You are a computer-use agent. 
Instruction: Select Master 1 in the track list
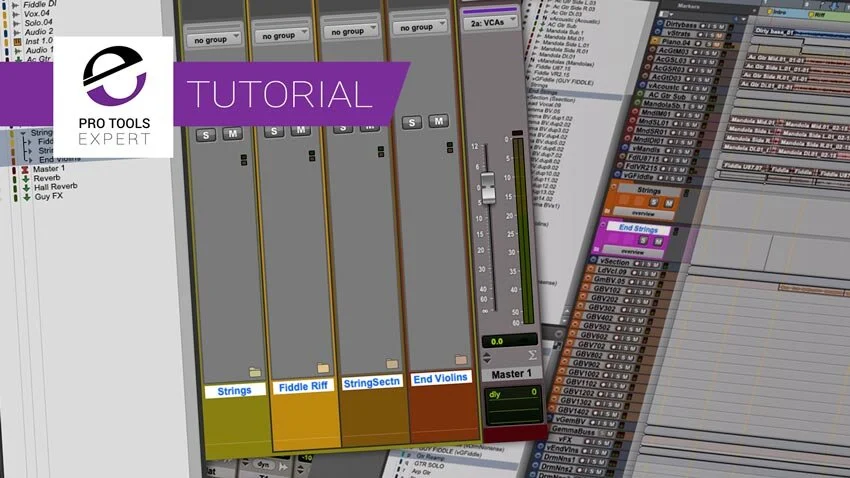(x=49, y=169)
